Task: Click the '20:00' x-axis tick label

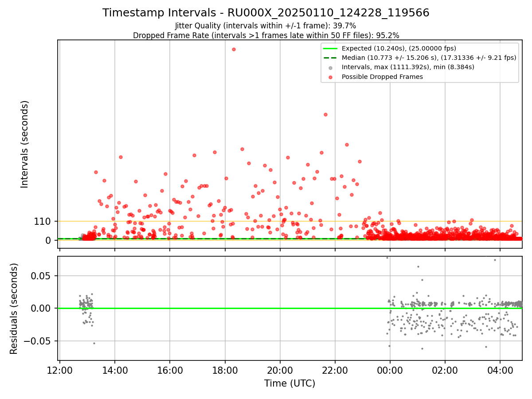Action: (x=280, y=370)
